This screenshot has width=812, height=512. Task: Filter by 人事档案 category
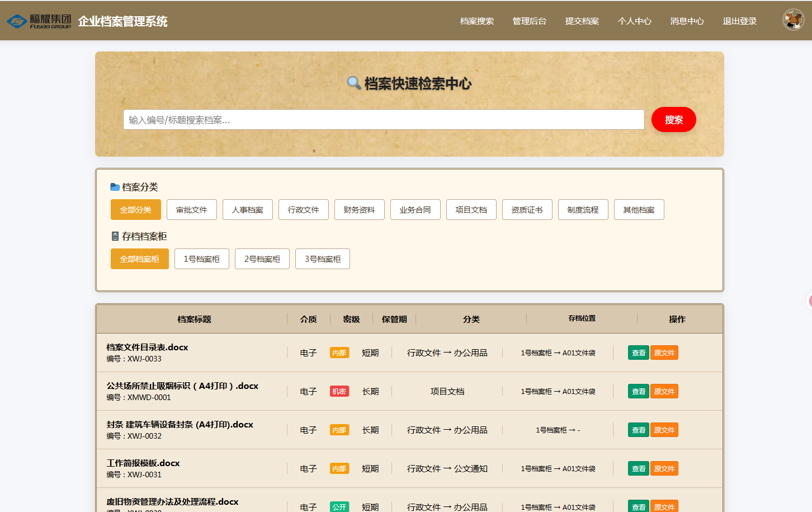248,210
